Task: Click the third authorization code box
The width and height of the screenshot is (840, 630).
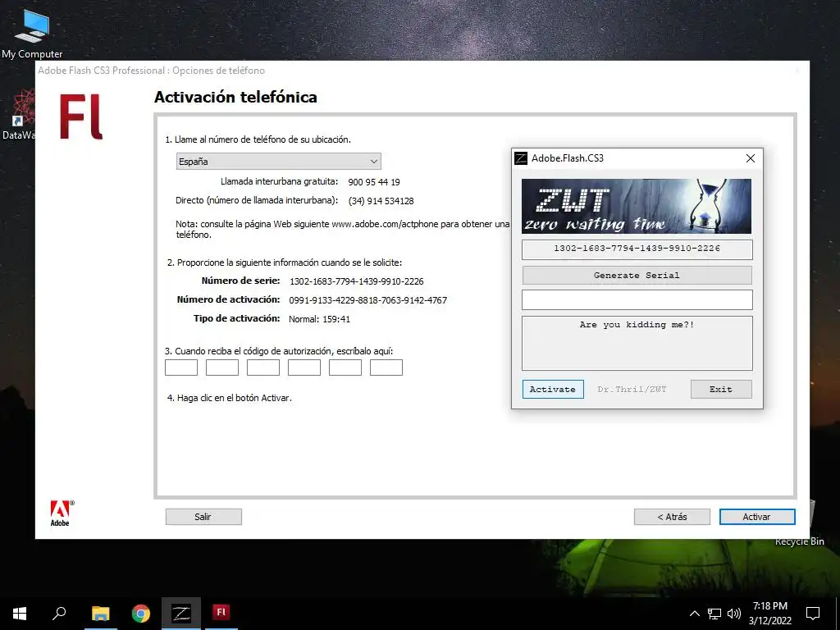Action: tap(263, 367)
